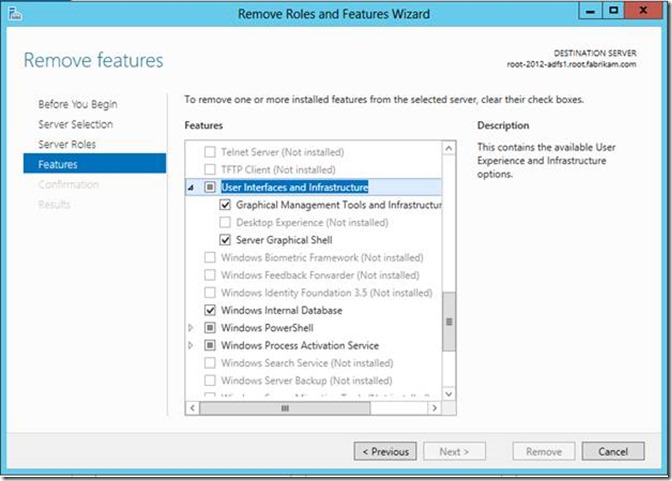Image resolution: width=672 pixels, height=481 pixels.
Task: Select Windows PowerShell feature label
Action: [x=267, y=328]
